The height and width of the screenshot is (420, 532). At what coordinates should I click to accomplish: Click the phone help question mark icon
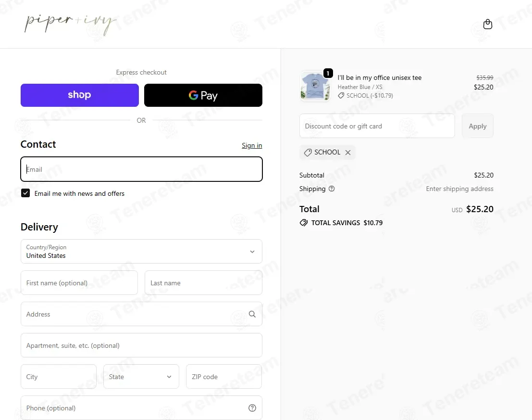pos(252,408)
